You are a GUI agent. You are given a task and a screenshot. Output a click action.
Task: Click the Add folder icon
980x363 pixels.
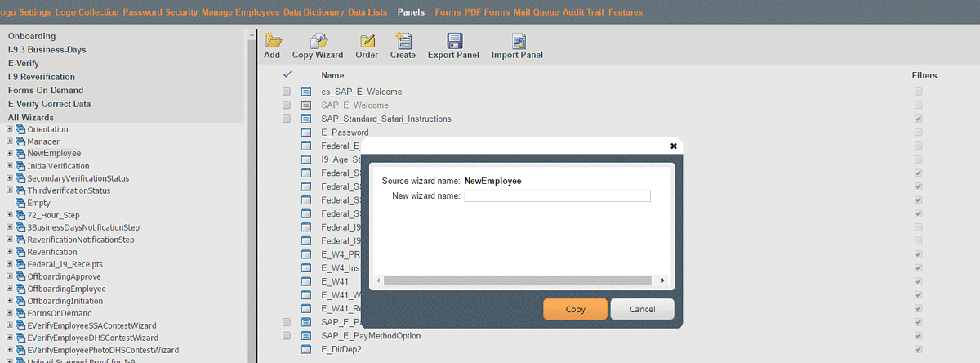[273, 41]
